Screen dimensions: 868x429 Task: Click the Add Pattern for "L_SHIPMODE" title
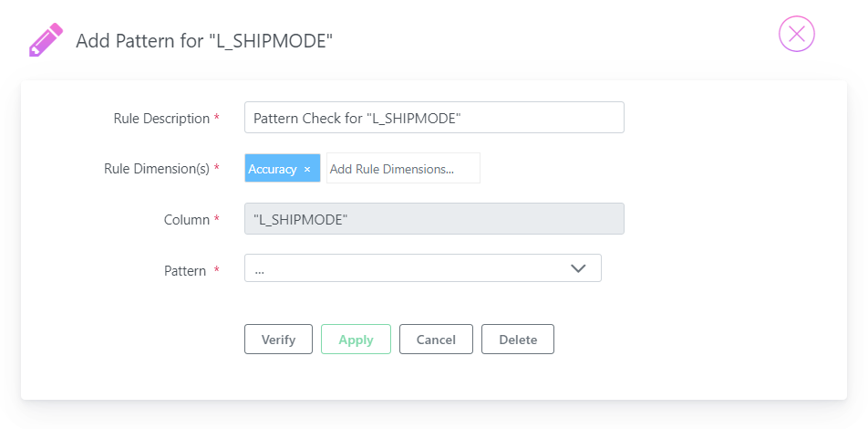204,41
